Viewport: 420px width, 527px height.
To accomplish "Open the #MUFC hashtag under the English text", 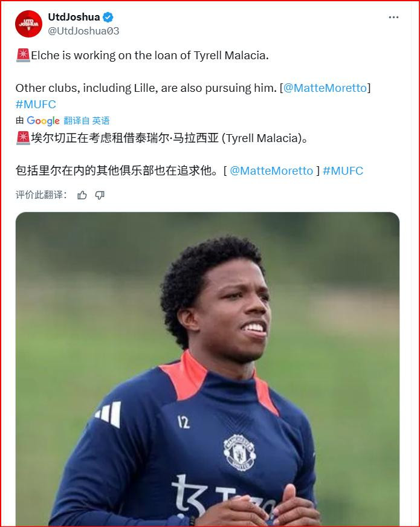I will pyautogui.click(x=36, y=104).
